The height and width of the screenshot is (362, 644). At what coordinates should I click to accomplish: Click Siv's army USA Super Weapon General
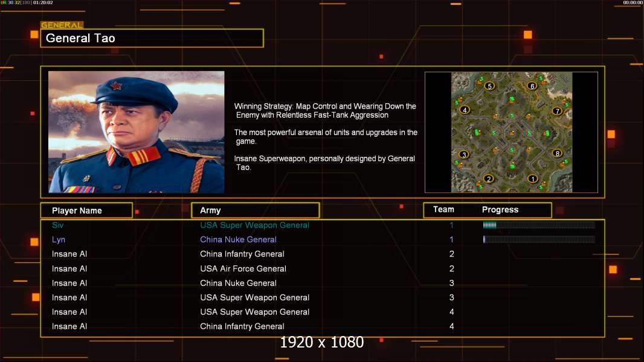255,225
